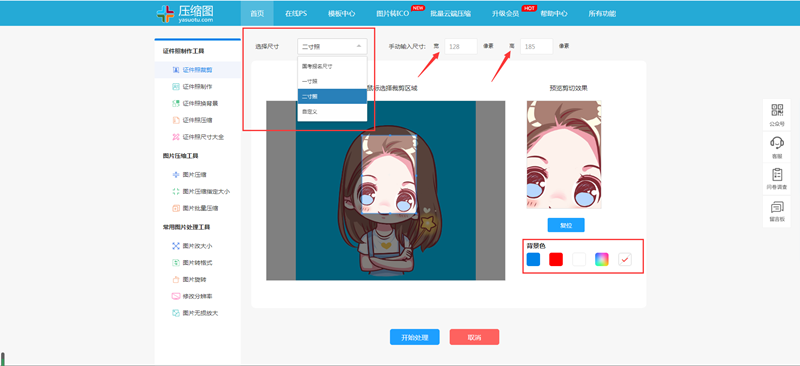
Task: Pick the highlighted 二寸照 option
Action: (332, 96)
